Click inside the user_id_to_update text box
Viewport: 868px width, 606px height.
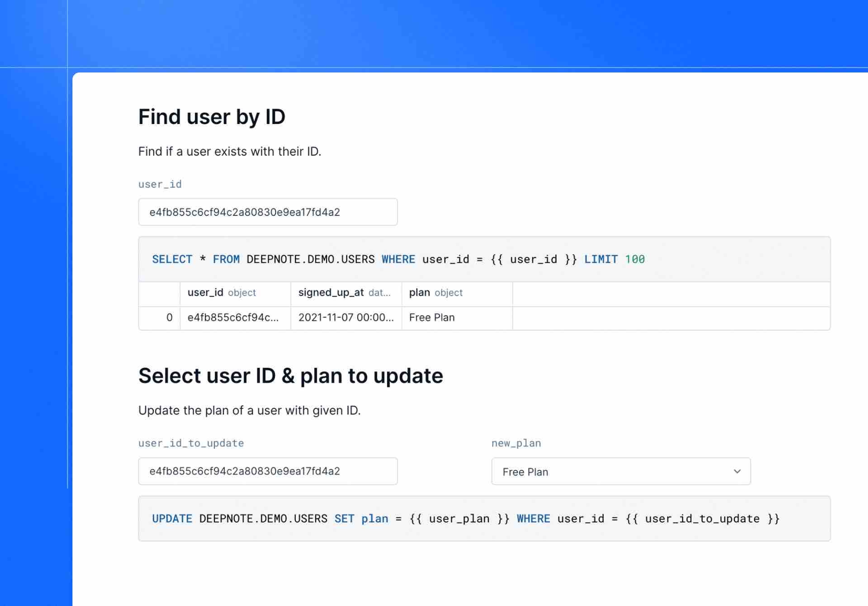click(268, 471)
